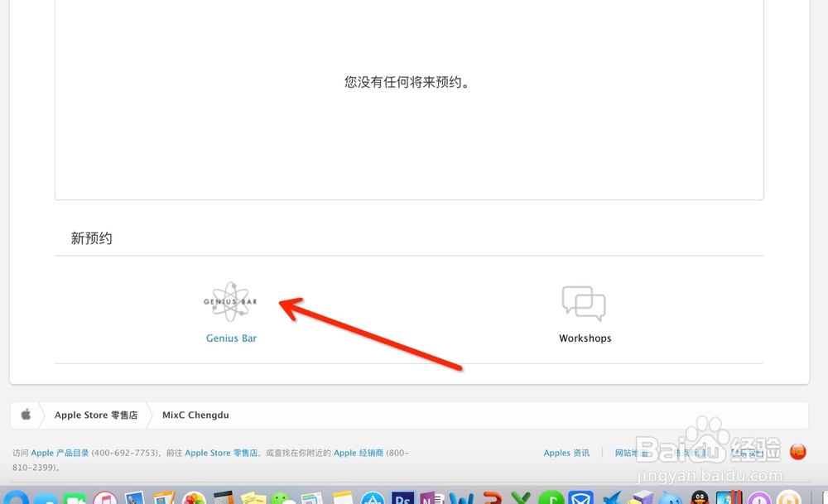
Task: Launch FaceTime from the Dock
Action: tap(75, 498)
